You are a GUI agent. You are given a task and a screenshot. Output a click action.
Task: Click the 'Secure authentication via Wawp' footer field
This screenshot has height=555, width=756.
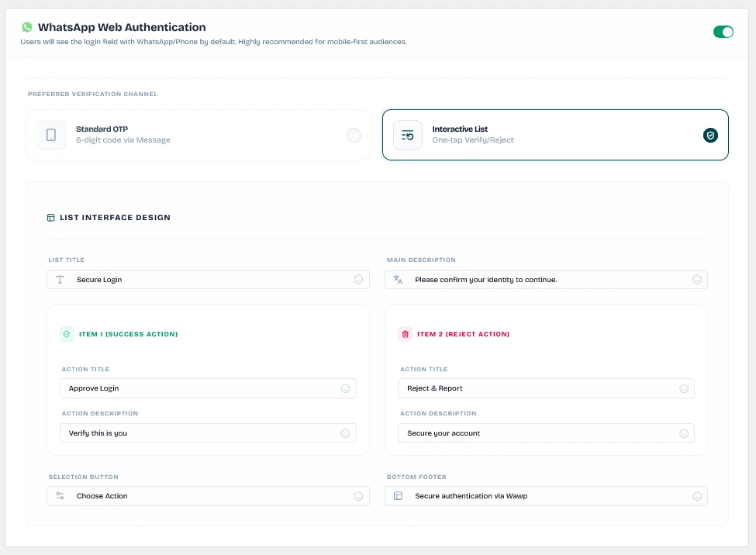pyautogui.click(x=546, y=496)
